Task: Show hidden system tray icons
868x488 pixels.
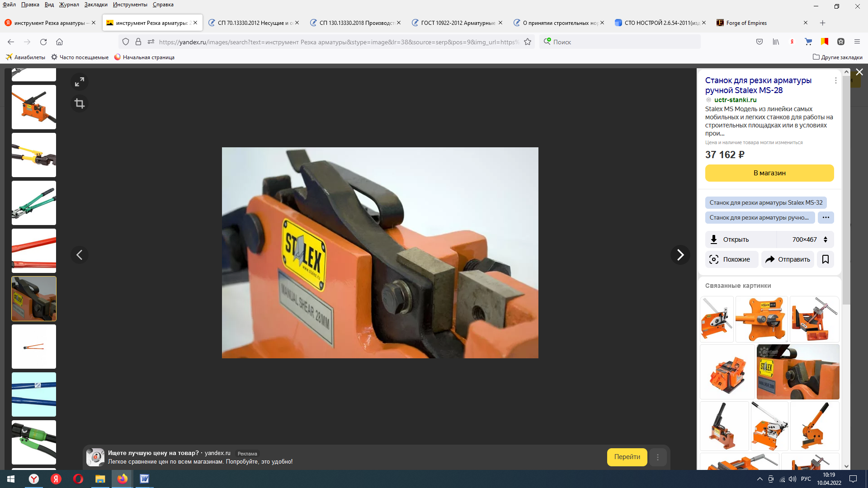Action: pyautogui.click(x=759, y=479)
